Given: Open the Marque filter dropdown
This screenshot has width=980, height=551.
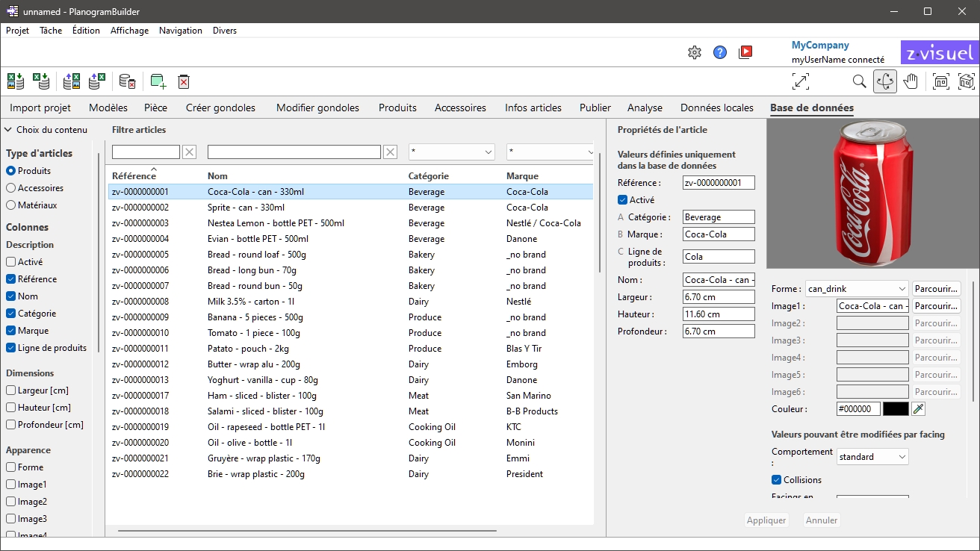Looking at the screenshot, I should pos(550,152).
